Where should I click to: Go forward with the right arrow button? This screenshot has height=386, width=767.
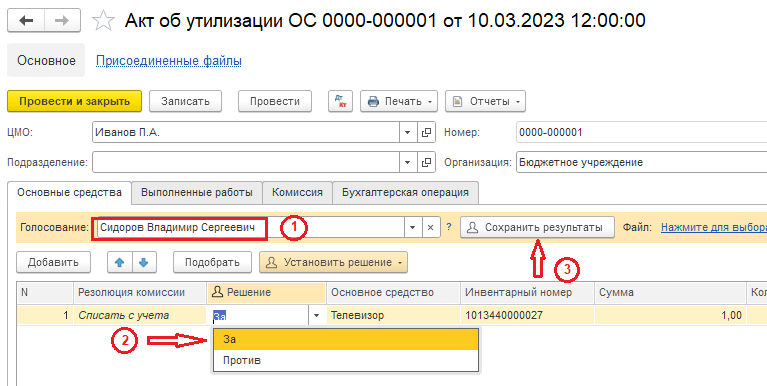point(62,21)
